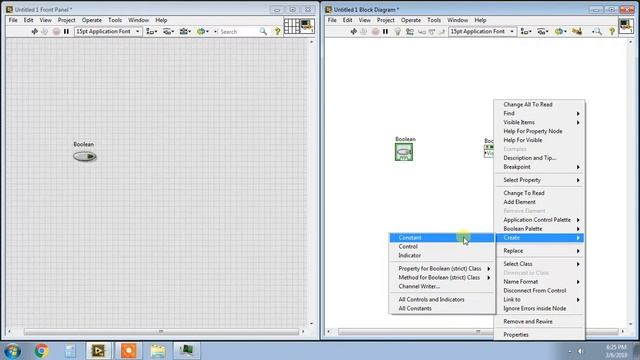Select Channel Writer... entry
The height and width of the screenshot is (360, 640).
(x=442, y=287)
